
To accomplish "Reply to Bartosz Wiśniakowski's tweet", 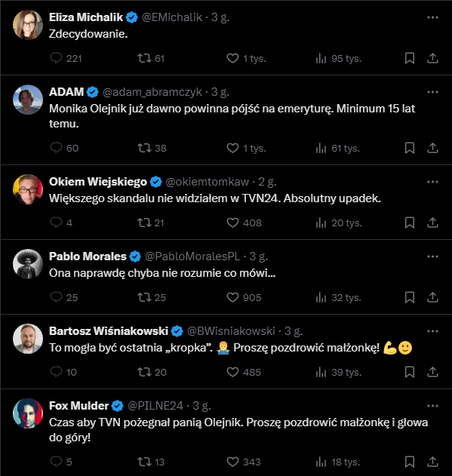I will (63, 372).
